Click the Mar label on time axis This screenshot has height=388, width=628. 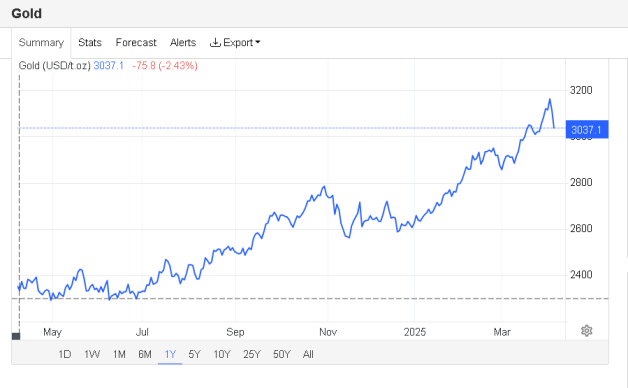(502, 332)
